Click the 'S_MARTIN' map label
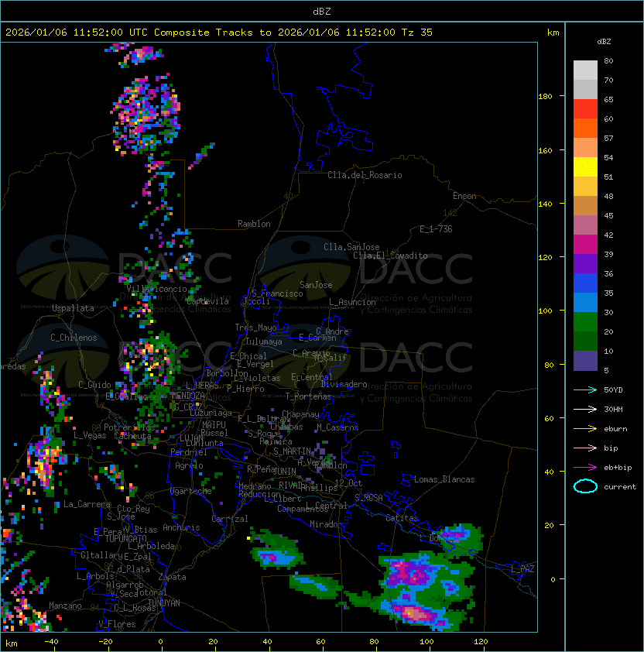644x652 pixels. pyautogui.click(x=292, y=451)
